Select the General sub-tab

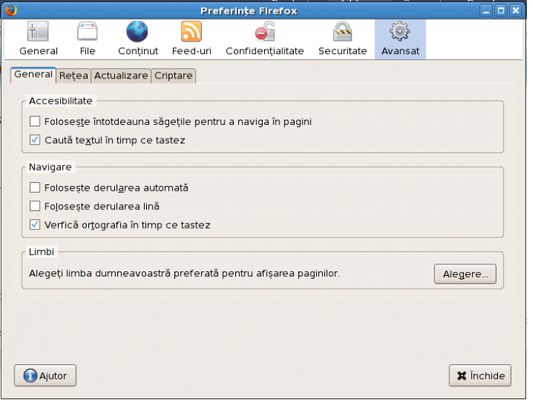point(33,75)
